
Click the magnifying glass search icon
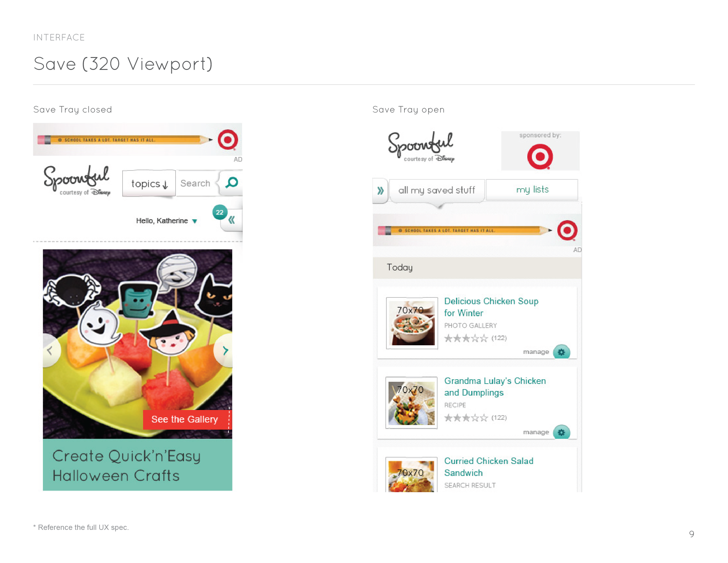(232, 183)
